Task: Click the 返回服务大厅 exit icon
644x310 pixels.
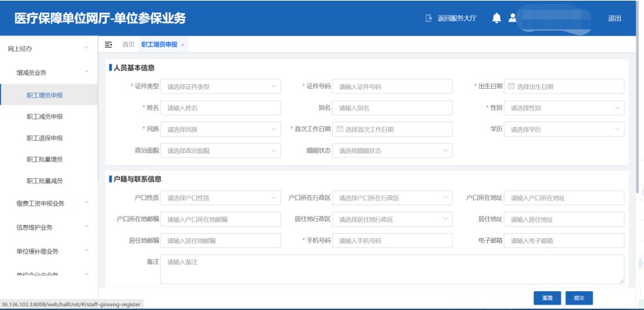Action: click(x=429, y=18)
